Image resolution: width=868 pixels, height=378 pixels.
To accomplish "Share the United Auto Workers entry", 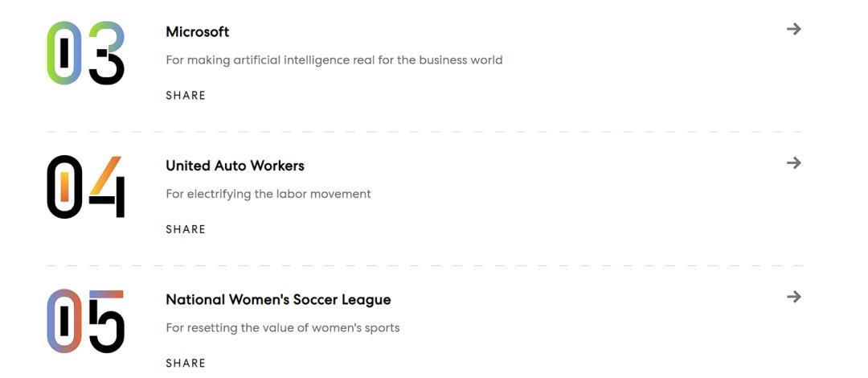I will point(186,229).
